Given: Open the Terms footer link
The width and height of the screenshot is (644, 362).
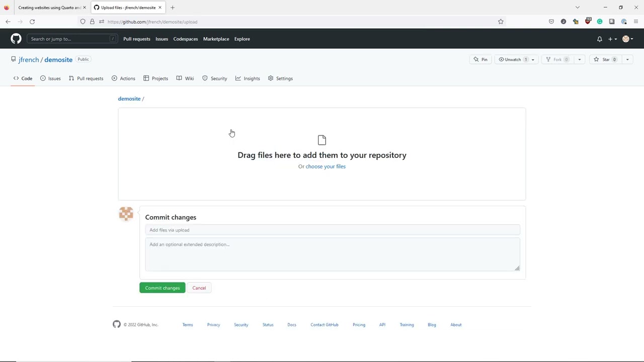Looking at the screenshot, I should coord(188,325).
